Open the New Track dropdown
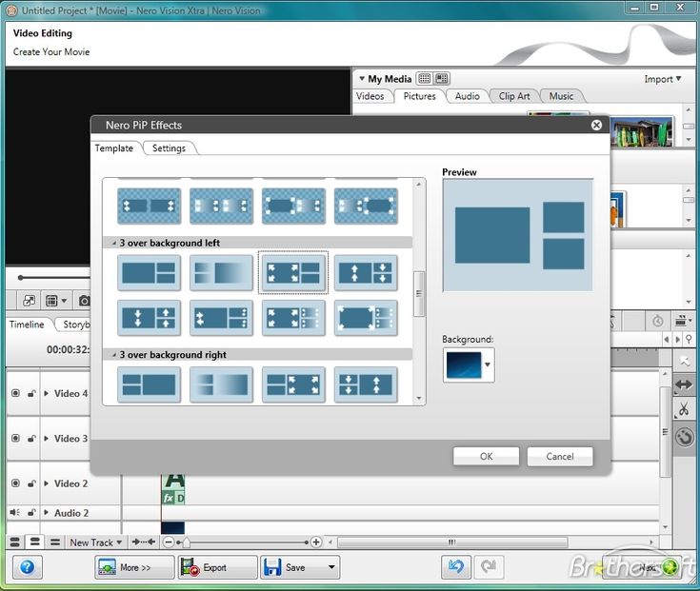 95,542
